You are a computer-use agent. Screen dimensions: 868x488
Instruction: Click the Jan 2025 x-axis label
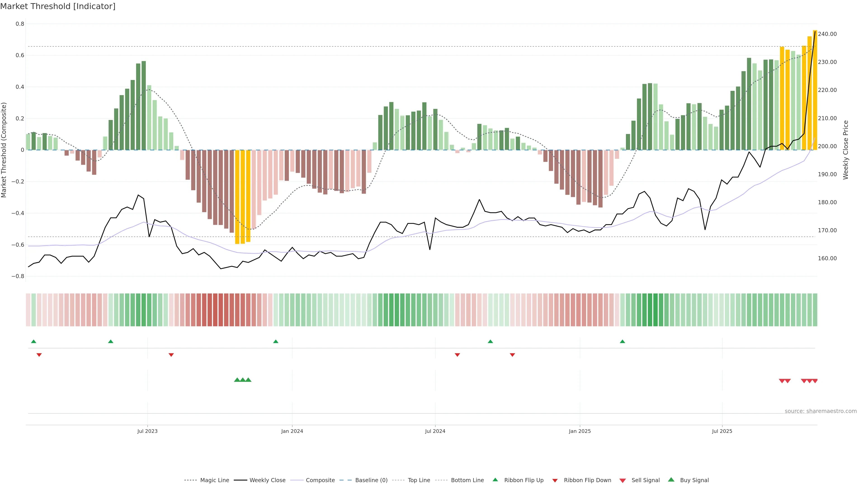coord(580,431)
